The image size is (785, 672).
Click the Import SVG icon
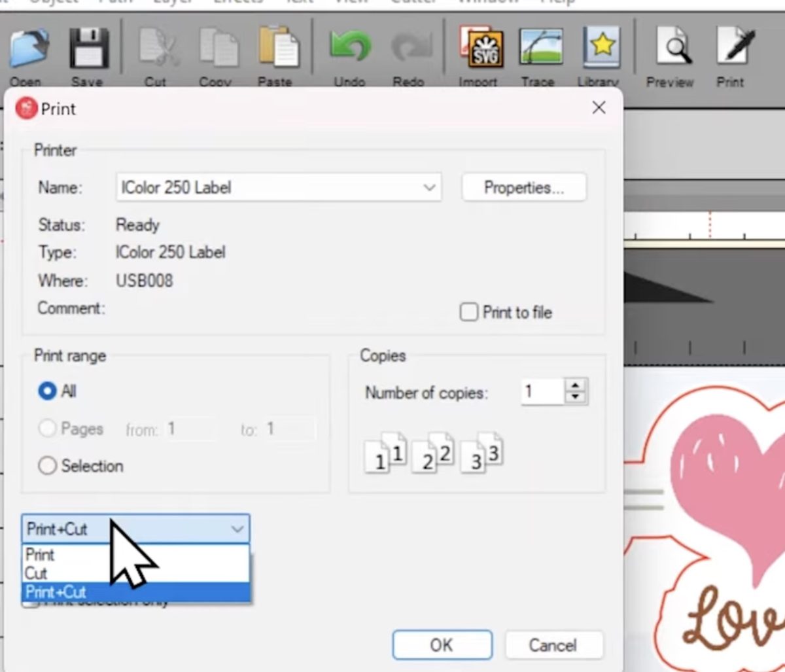pos(481,47)
